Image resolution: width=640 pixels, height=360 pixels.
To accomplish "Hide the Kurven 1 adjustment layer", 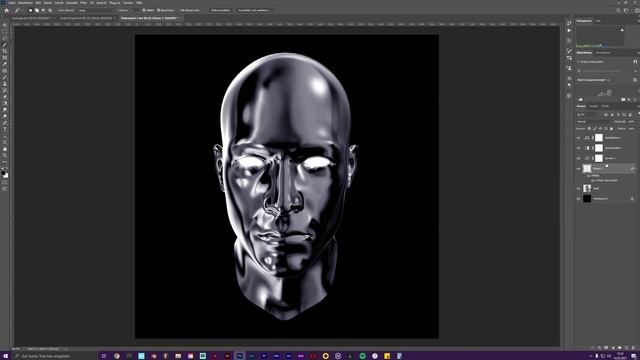I will click(x=578, y=158).
